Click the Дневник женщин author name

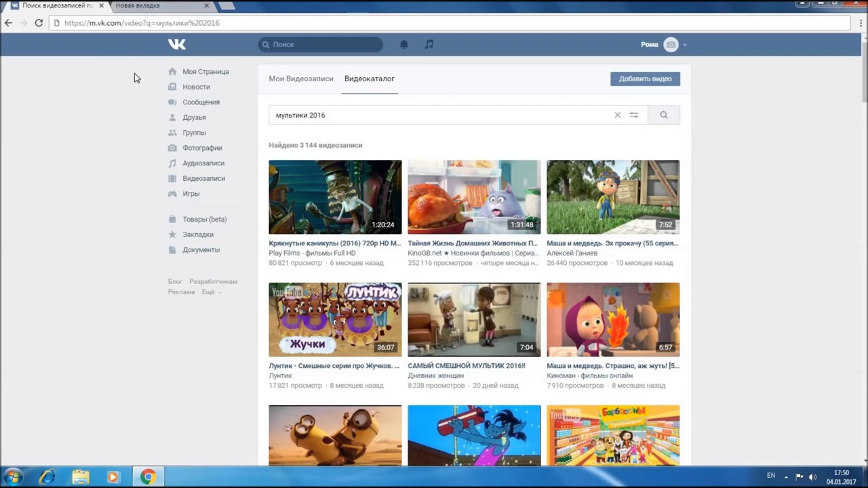pos(436,376)
